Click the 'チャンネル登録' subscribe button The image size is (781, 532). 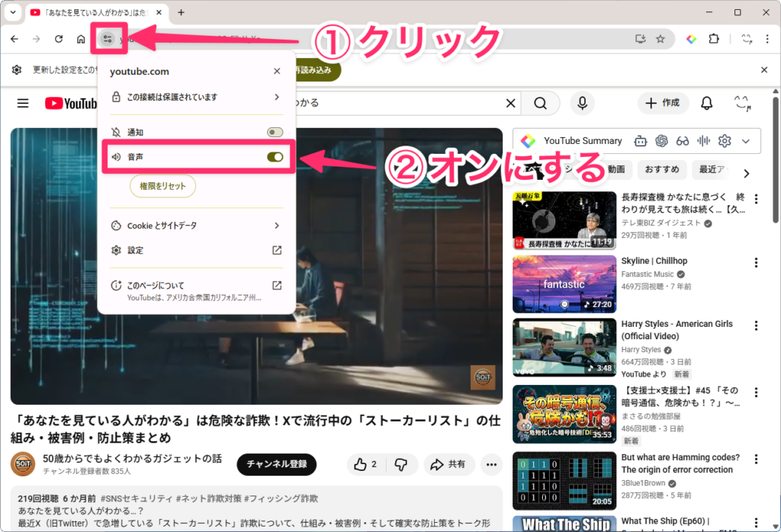(x=276, y=464)
